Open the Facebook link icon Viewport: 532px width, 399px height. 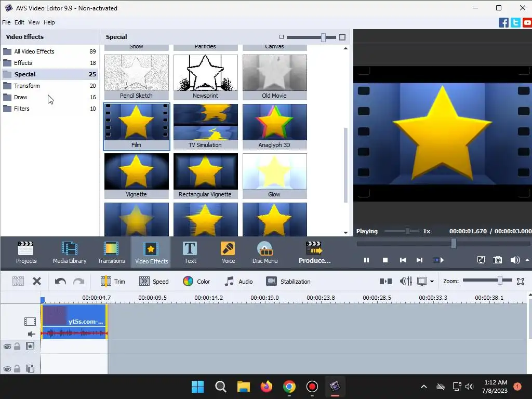[503, 23]
